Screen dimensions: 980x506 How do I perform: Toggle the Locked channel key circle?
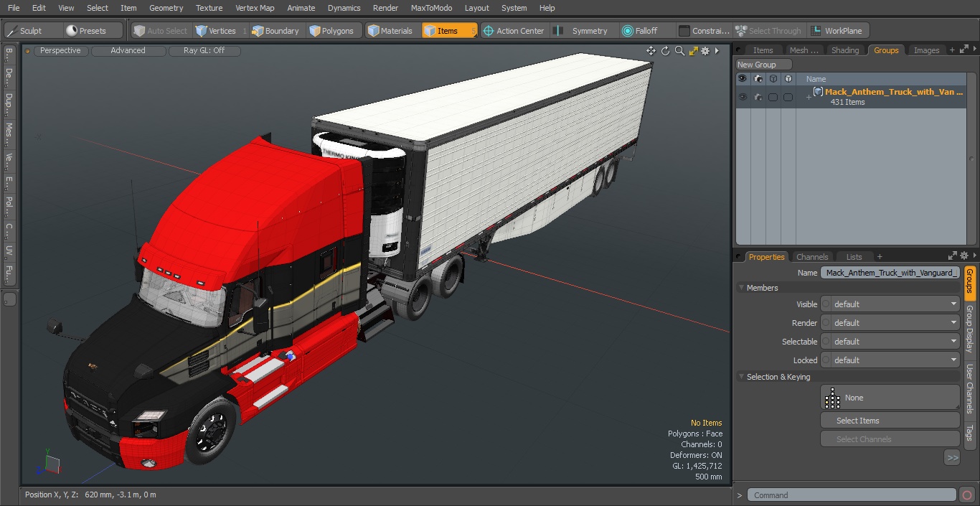pos(826,360)
